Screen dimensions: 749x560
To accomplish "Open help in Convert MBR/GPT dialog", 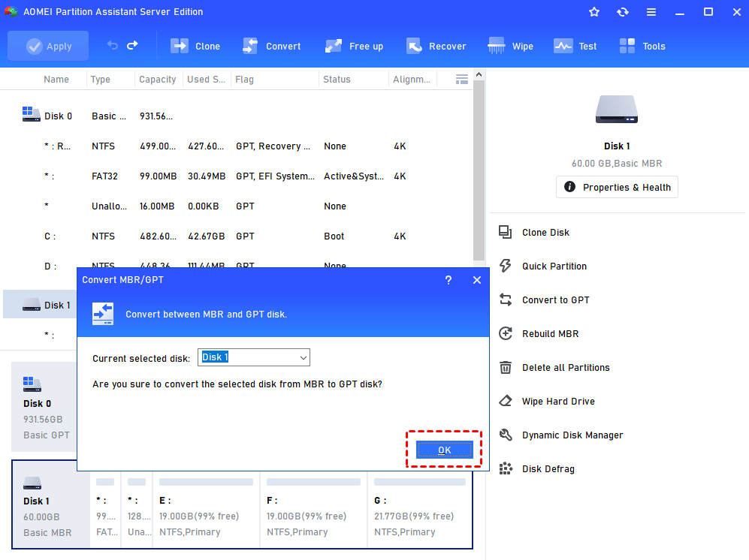I will coord(448,280).
